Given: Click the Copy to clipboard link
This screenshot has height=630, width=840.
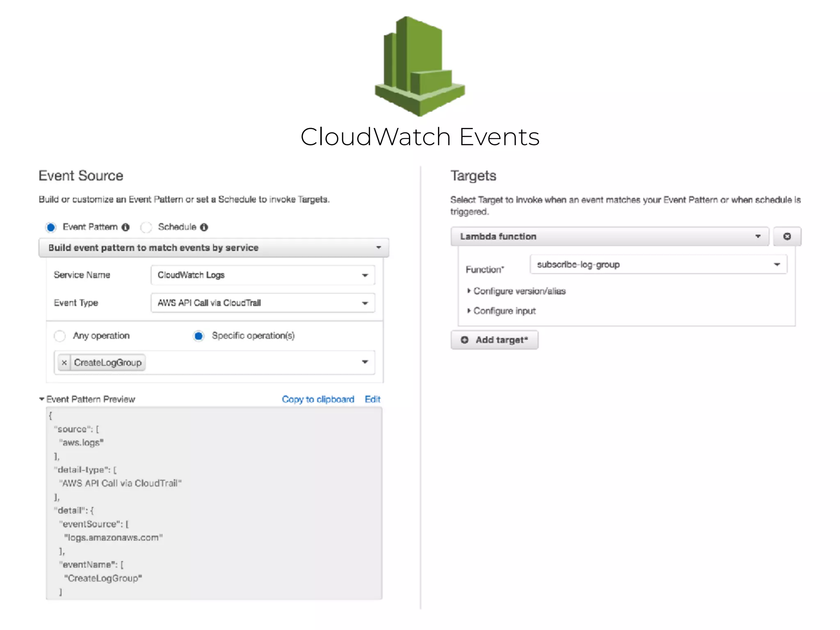Looking at the screenshot, I should [x=318, y=399].
